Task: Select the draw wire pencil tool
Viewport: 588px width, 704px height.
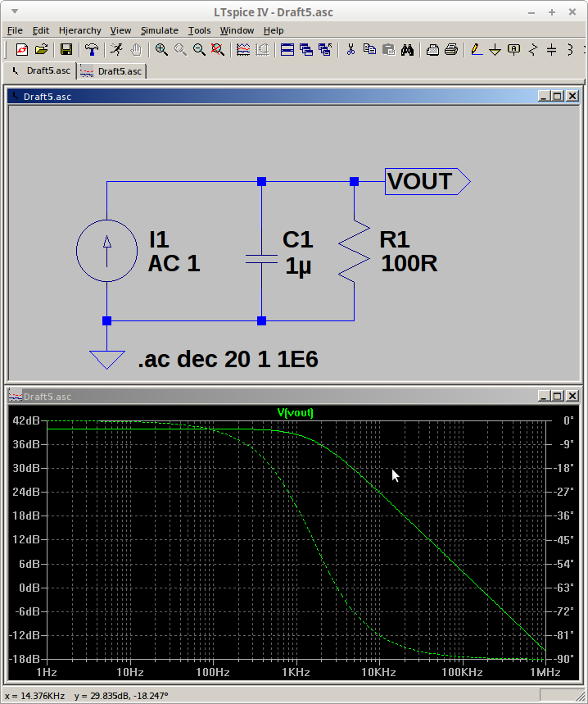Action: tap(477, 49)
